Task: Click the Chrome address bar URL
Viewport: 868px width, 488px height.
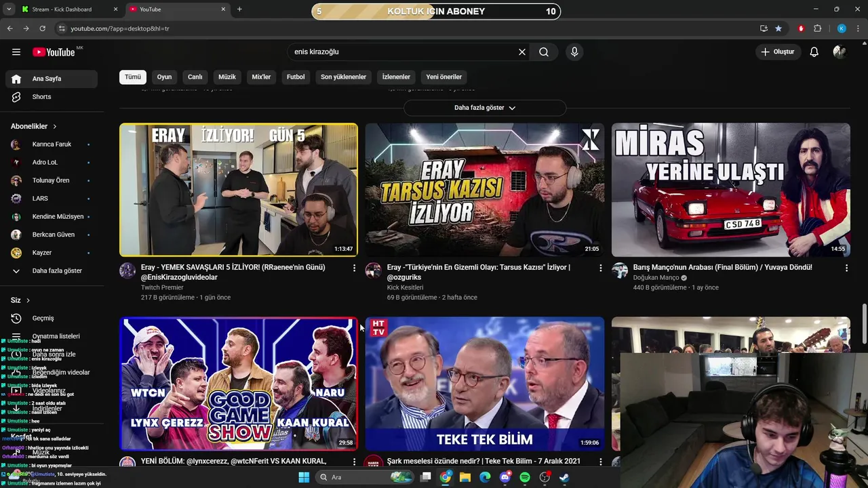Action: click(120, 28)
